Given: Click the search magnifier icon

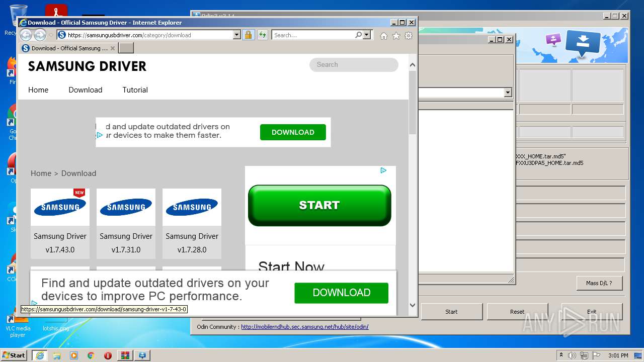Looking at the screenshot, I should click(x=358, y=35).
